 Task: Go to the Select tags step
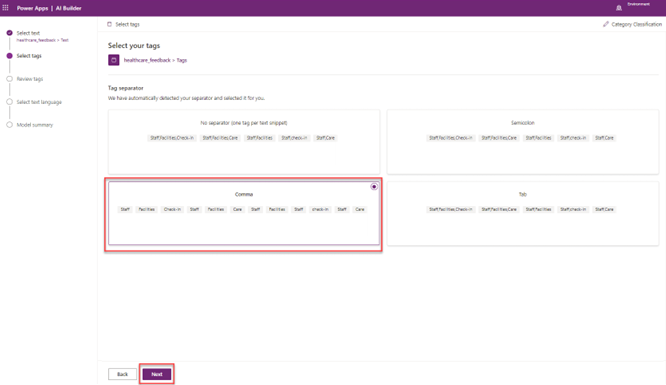point(29,56)
